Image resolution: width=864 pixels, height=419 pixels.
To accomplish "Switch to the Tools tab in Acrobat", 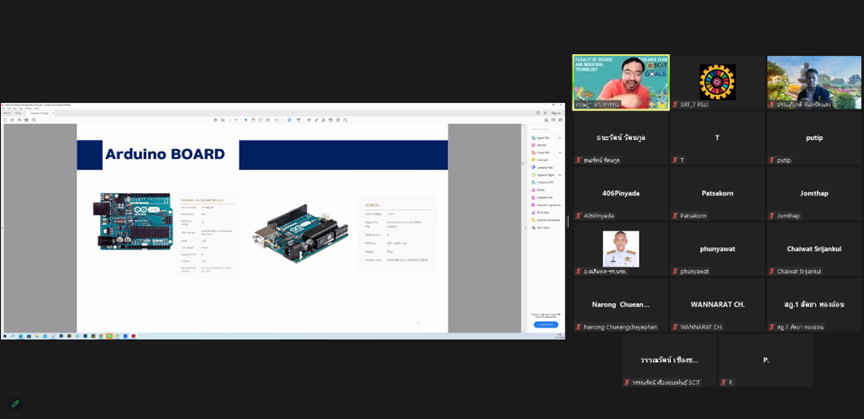I will click(x=18, y=113).
